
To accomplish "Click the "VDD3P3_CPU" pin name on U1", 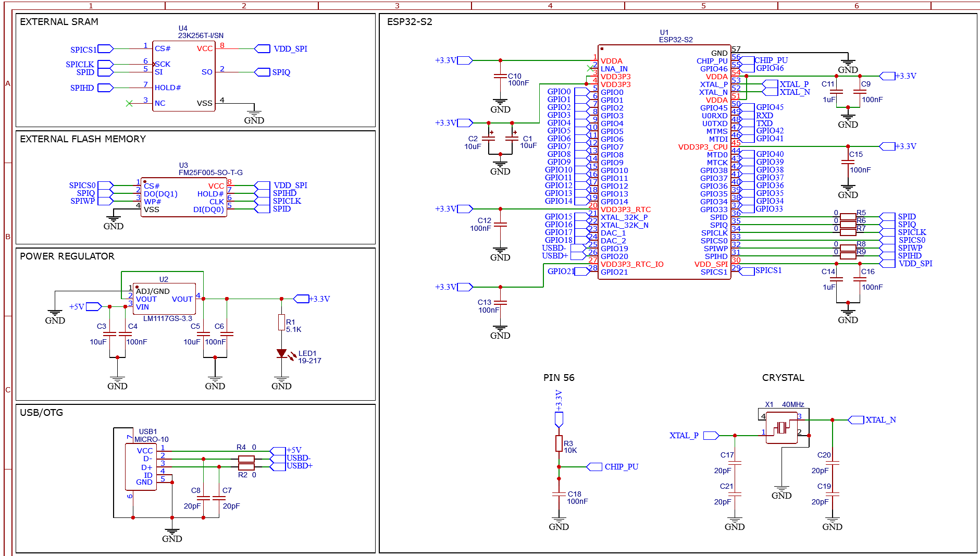I will 703,147.
